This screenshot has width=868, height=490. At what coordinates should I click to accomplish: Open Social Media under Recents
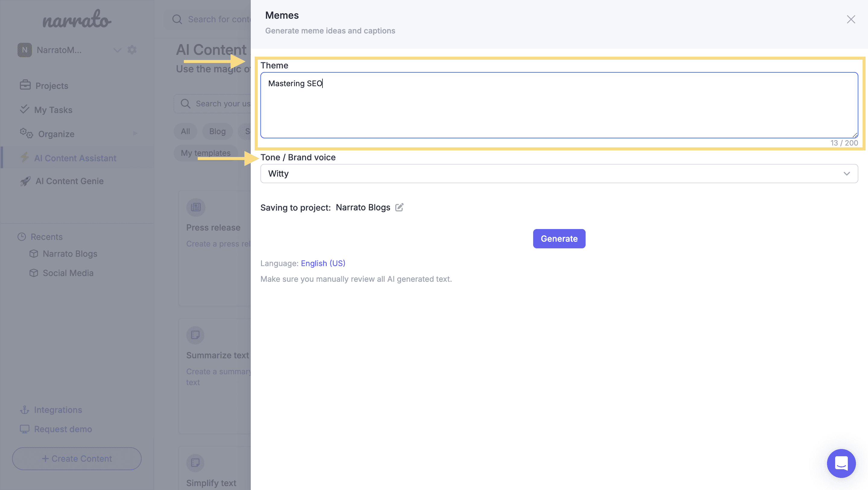(x=68, y=273)
